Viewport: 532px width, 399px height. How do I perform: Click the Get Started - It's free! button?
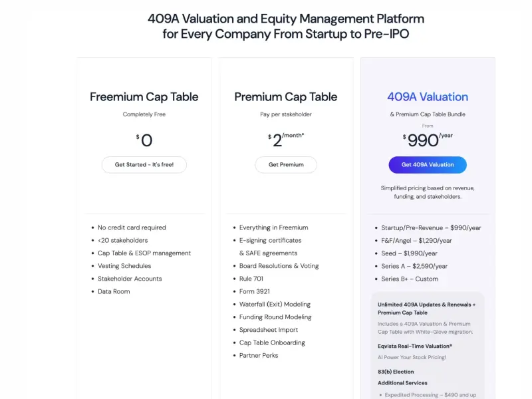click(x=144, y=164)
